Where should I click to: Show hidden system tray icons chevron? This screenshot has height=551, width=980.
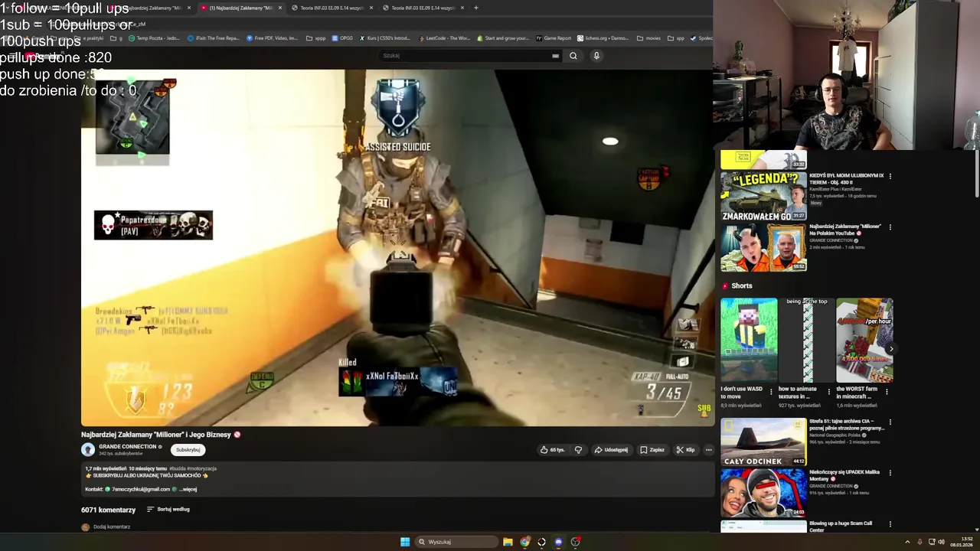click(907, 542)
